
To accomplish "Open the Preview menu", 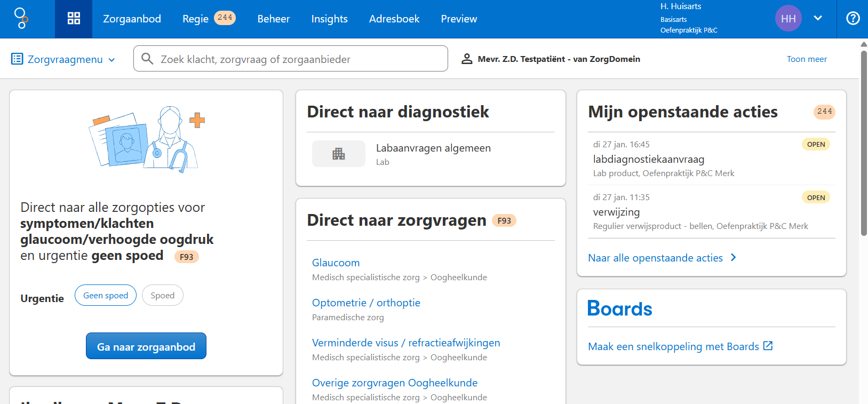I will 459,19.
